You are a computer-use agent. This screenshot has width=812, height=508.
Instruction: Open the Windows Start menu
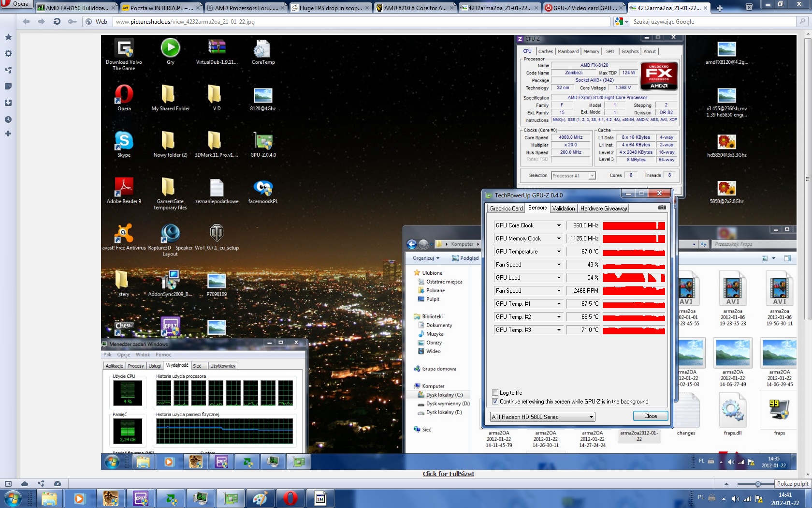[12, 498]
